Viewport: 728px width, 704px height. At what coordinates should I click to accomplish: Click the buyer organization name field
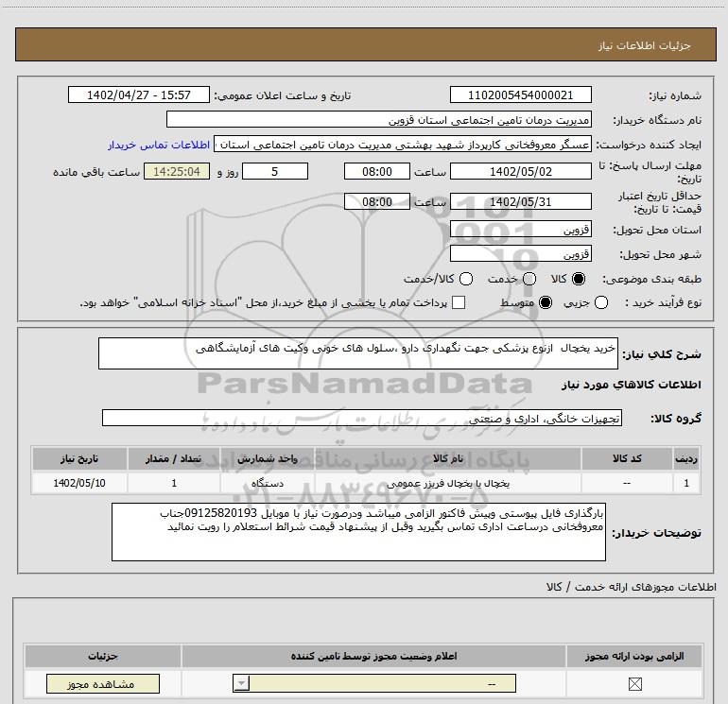point(379,119)
